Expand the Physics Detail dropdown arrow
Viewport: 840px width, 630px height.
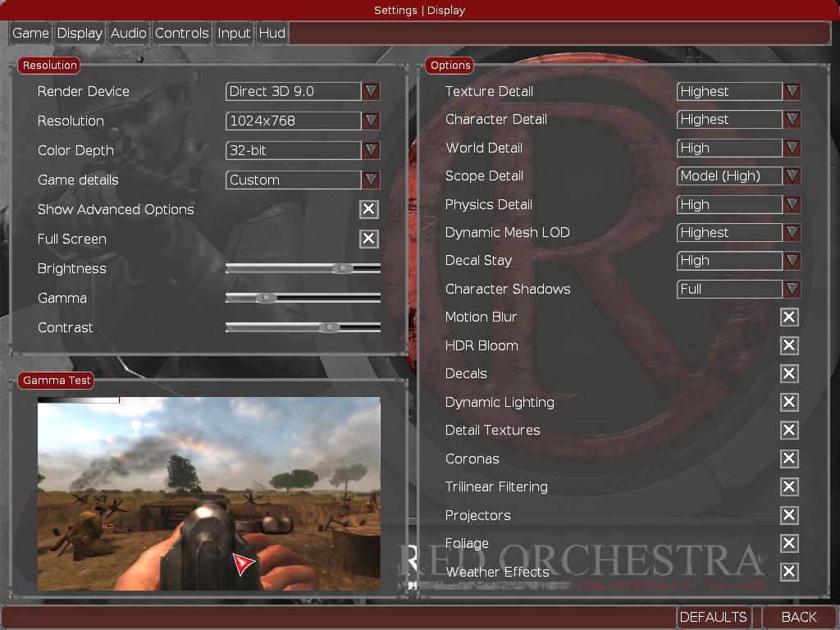tap(792, 204)
